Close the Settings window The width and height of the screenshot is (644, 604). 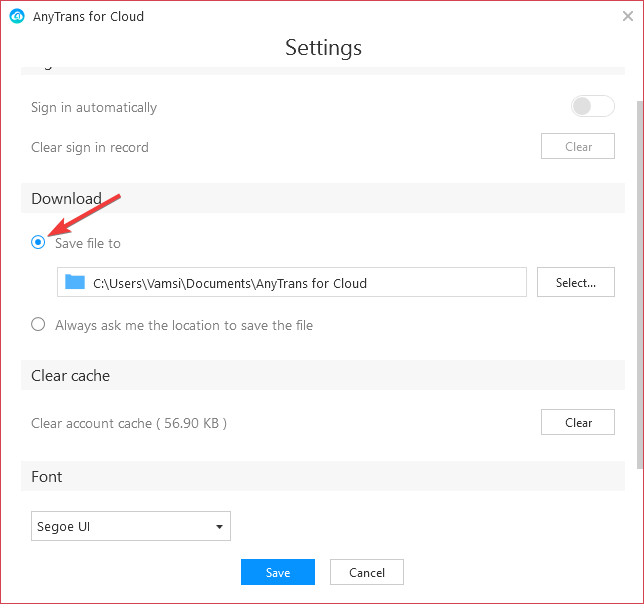tap(628, 16)
